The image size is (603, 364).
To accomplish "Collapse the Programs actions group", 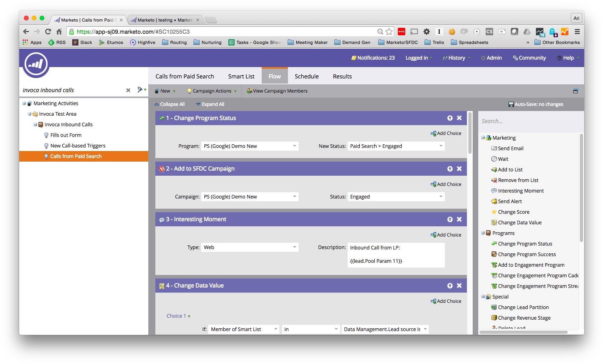I will click(x=483, y=233).
